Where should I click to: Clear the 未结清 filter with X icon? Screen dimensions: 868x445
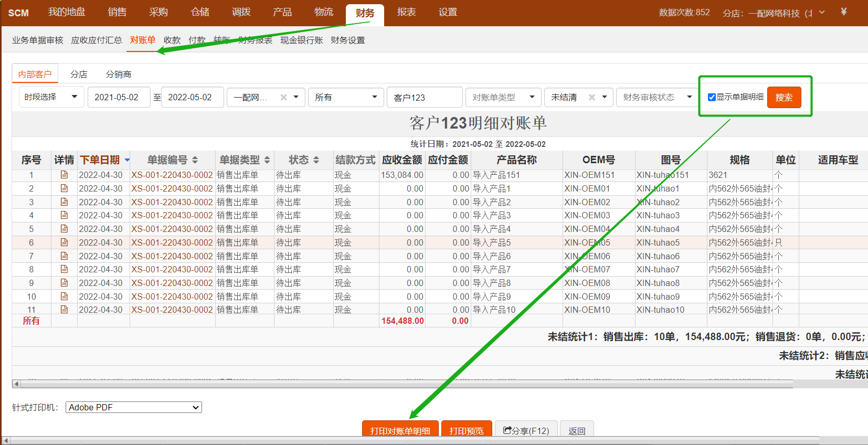(x=591, y=97)
